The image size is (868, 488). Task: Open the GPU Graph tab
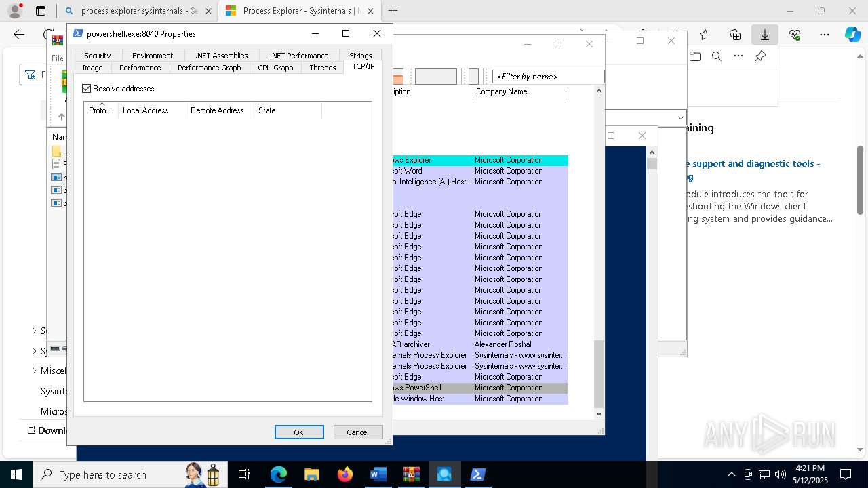[x=275, y=68]
